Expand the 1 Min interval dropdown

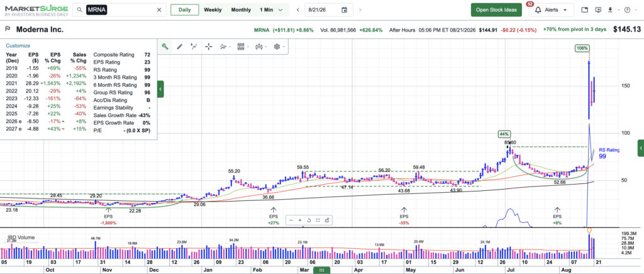click(271, 10)
